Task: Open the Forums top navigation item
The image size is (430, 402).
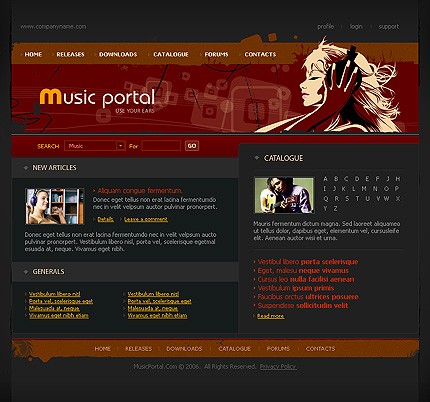Action: pos(216,54)
